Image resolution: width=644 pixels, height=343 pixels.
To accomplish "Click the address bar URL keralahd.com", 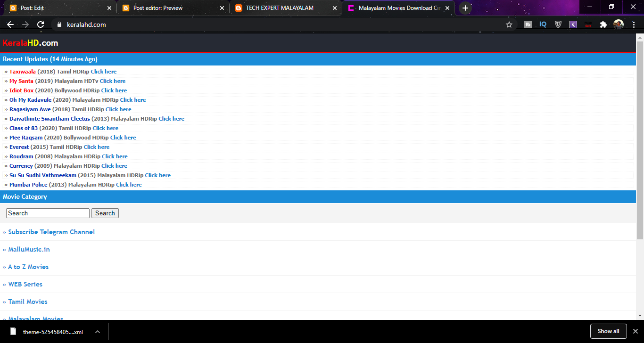I will [x=86, y=24].
